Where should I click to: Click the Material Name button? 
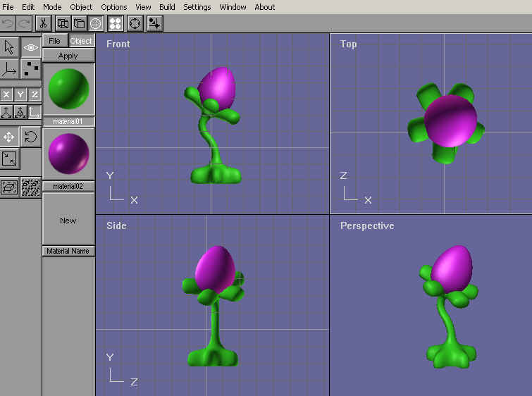[x=68, y=251]
